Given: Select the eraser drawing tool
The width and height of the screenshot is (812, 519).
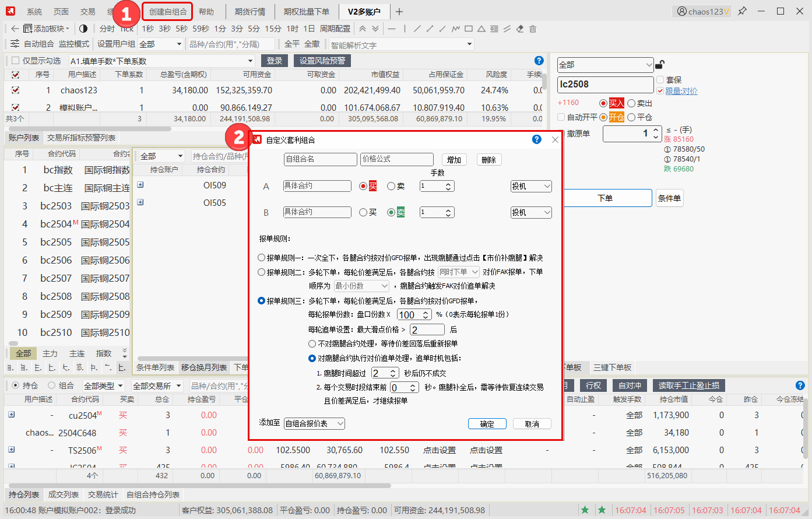Looking at the screenshot, I should click(520, 29).
